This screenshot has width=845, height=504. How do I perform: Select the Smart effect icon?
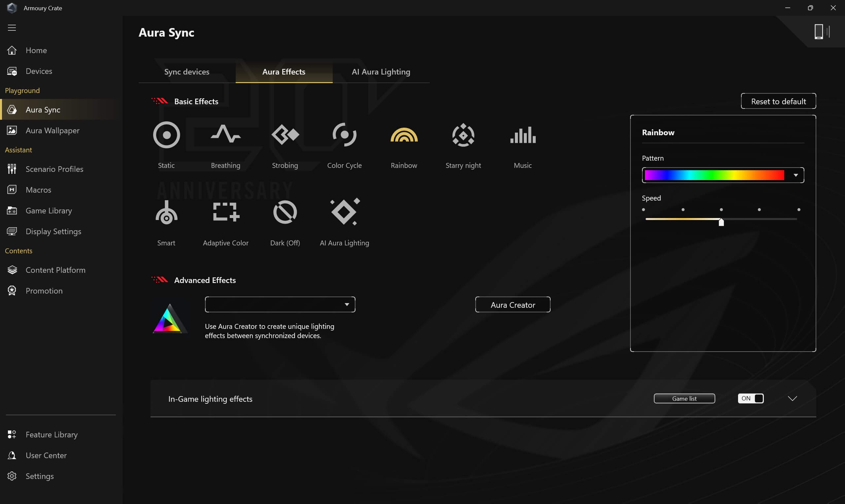click(x=166, y=212)
